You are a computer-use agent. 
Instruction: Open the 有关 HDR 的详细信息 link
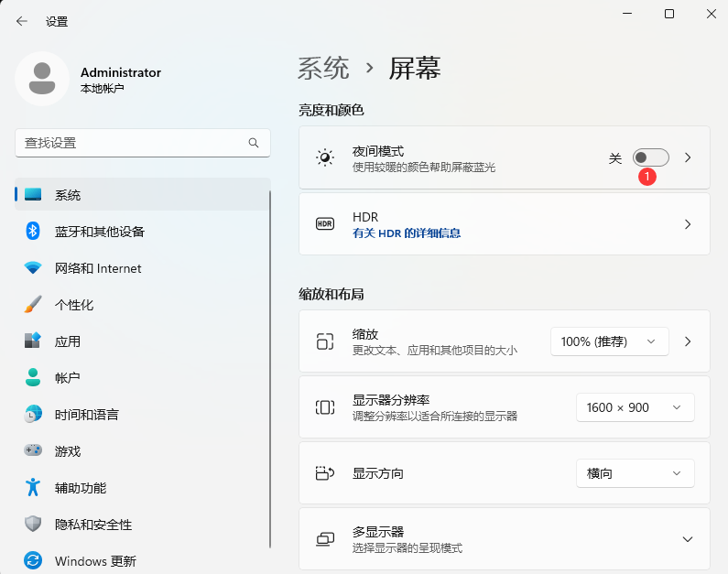pos(407,233)
